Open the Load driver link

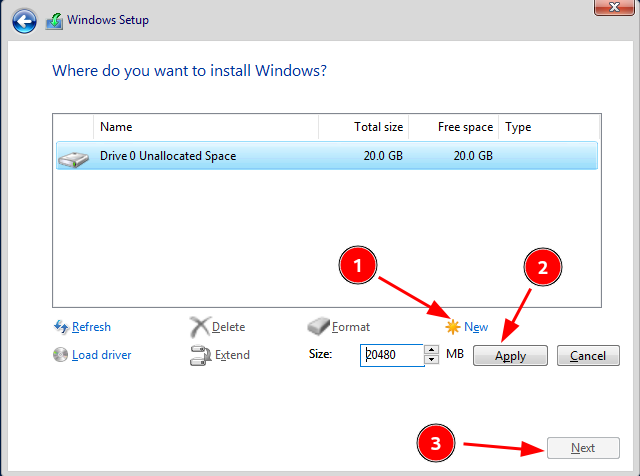pos(102,355)
